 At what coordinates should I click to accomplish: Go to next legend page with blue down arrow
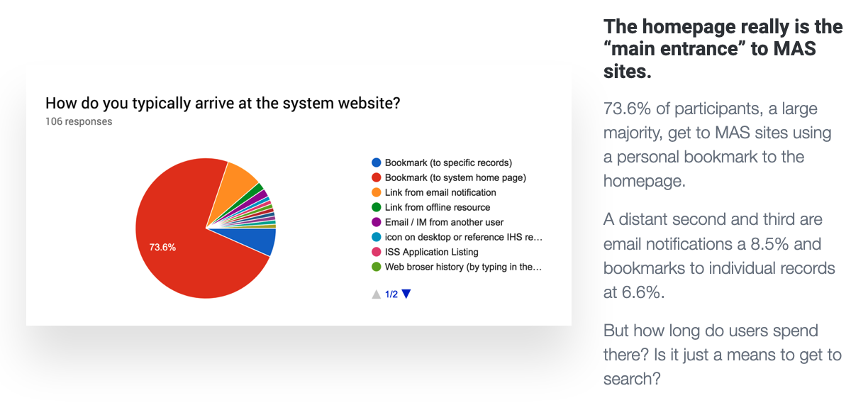click(406, 294)
